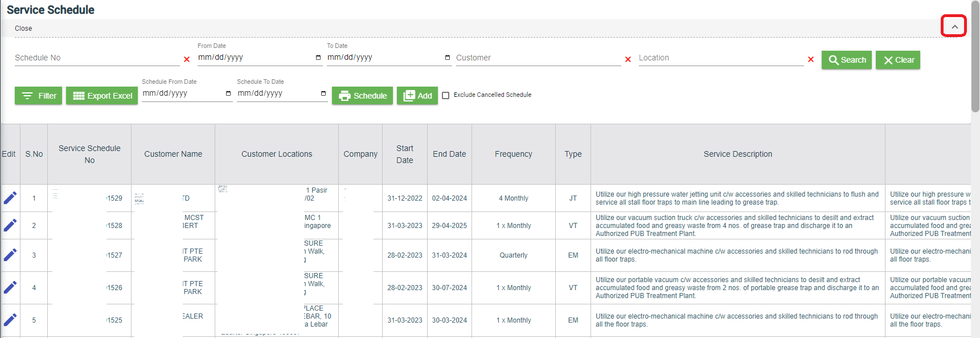Viewport: 980px width, 338px height.
Task: Click the Customer Name column header
Action: pos(173,154)
